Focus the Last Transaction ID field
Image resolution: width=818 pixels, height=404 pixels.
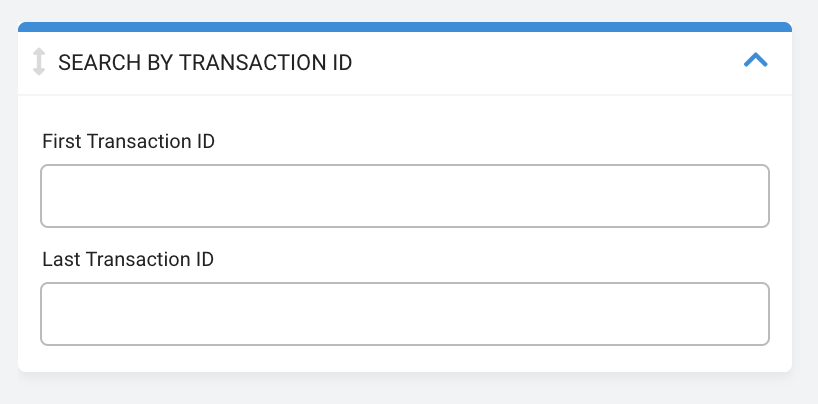pos(405,314)
